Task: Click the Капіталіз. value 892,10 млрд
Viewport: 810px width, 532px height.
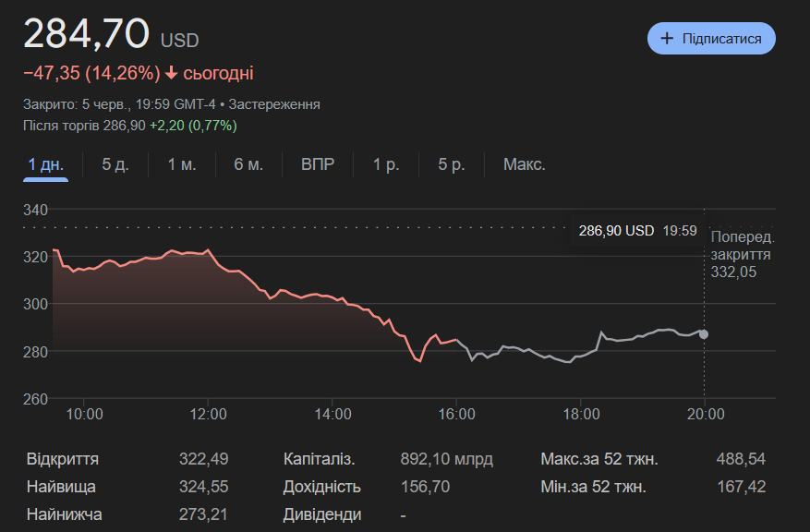Action: [x=446, y=459]
